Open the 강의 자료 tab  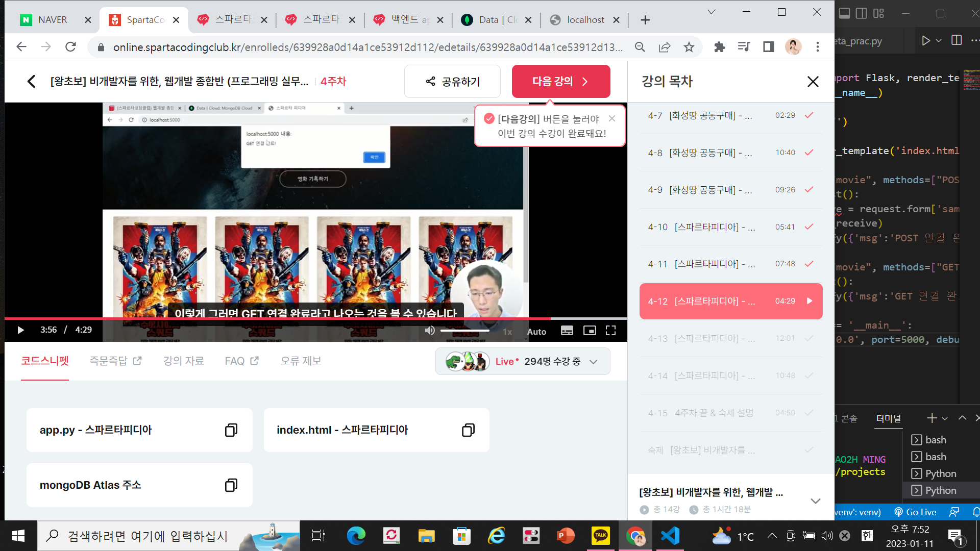tap(183, 361)
